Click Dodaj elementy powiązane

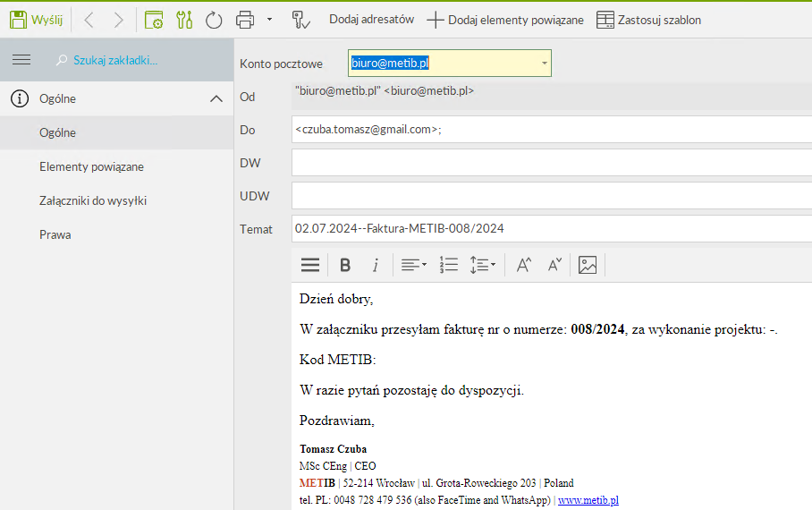(x=505, y=21)
